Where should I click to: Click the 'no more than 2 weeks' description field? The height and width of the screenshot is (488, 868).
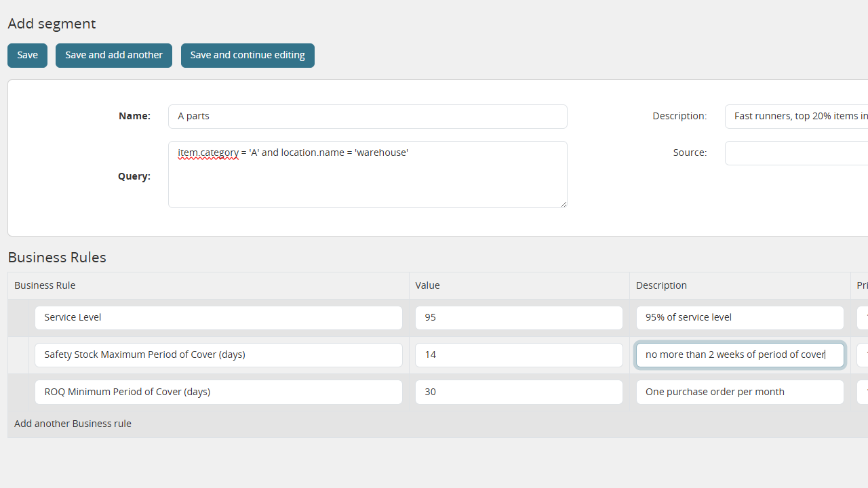coord(740,355)
